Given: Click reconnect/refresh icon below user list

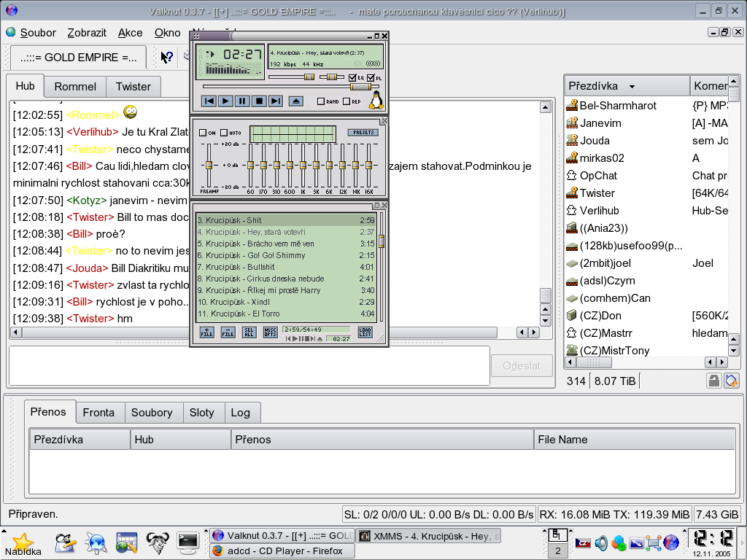Looking at the screenshot, I should [x=731, y=381].
